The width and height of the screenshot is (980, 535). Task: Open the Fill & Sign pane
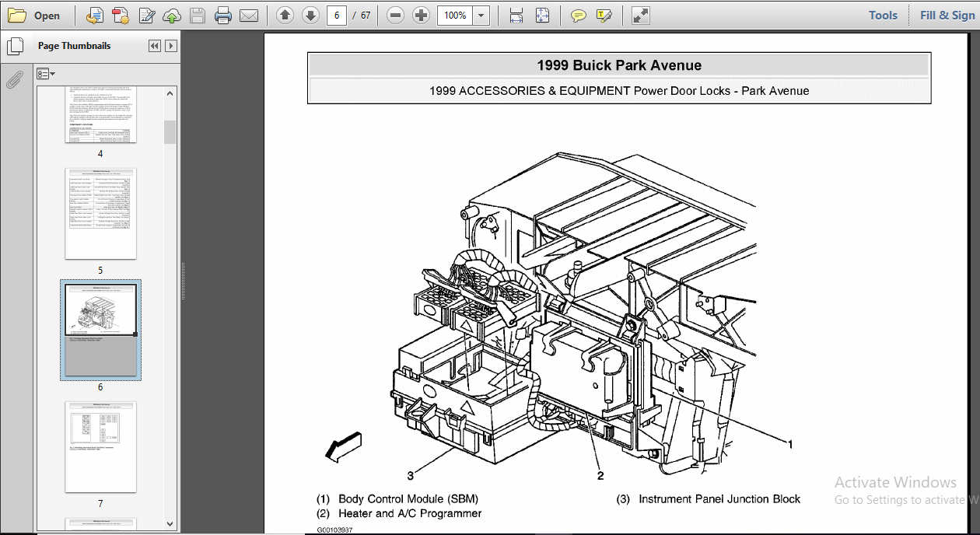(947, 16)
